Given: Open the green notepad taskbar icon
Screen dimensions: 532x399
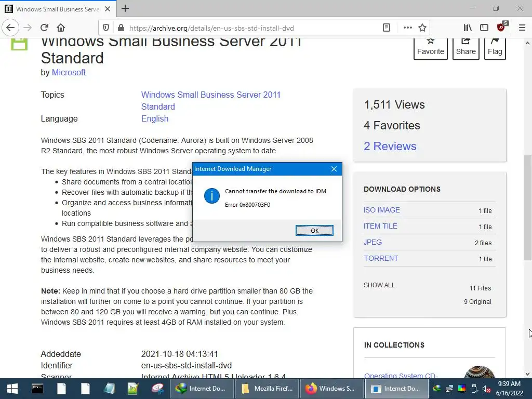Looking at the screenshot, I should [133, 389].
